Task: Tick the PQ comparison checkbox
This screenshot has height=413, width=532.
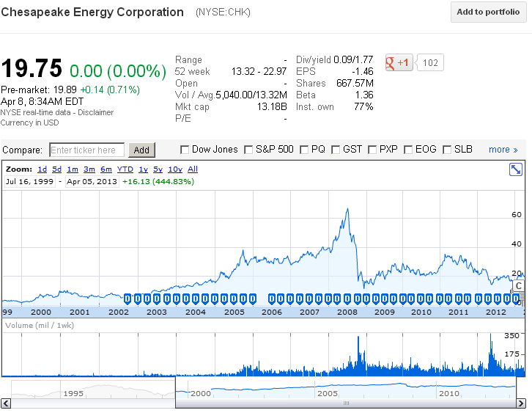Action: click(304, 150)
